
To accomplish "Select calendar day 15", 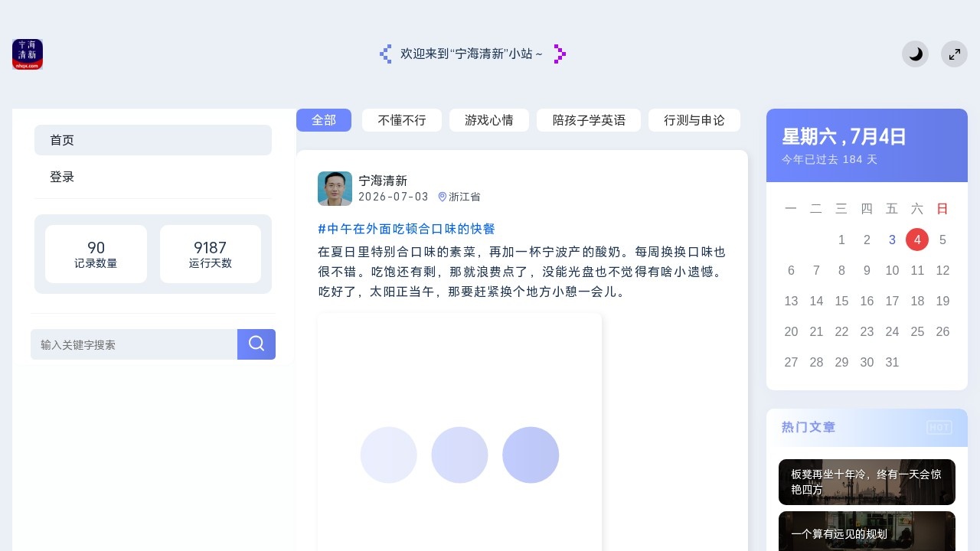I will coord(841,301).
